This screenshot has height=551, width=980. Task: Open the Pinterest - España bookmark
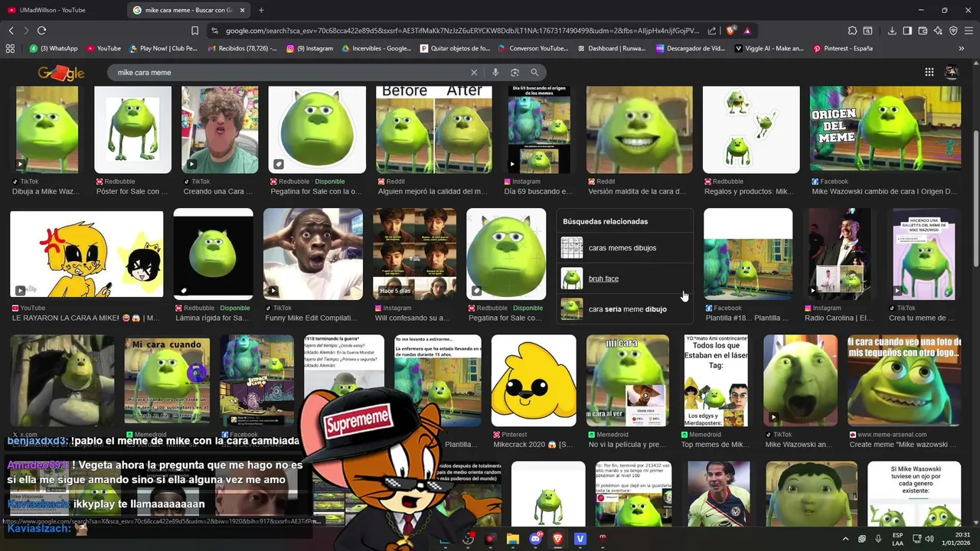click(843, 48)
